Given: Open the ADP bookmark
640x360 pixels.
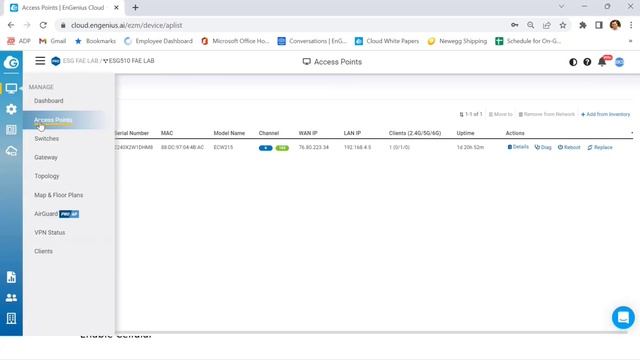Looking at the screenshot, I should tap(19, 41).
